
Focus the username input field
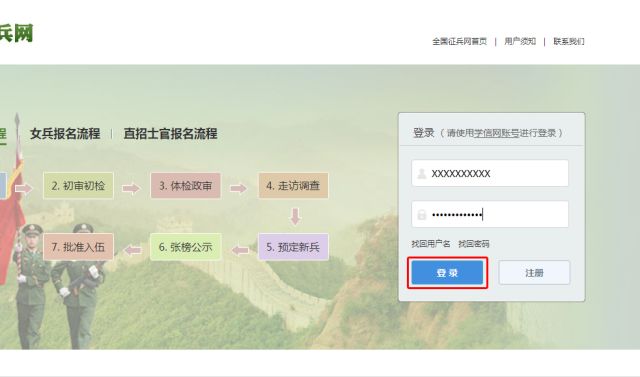[x=490, y=173]
